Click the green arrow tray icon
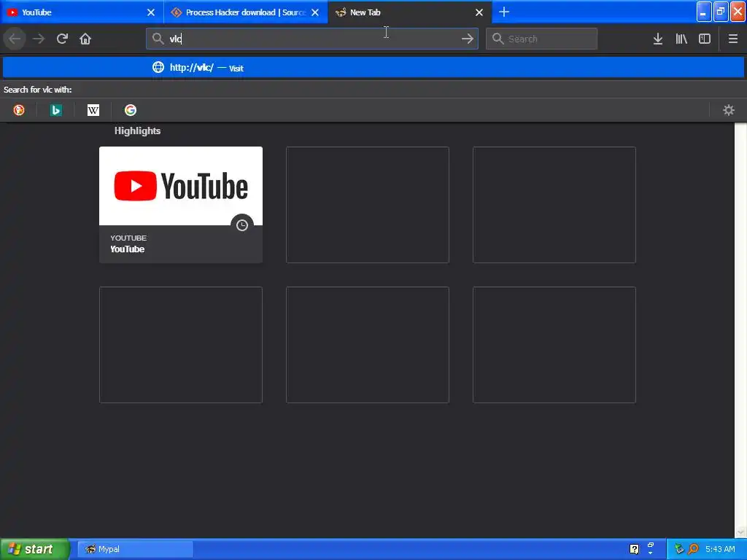 [x=679, y=549]
